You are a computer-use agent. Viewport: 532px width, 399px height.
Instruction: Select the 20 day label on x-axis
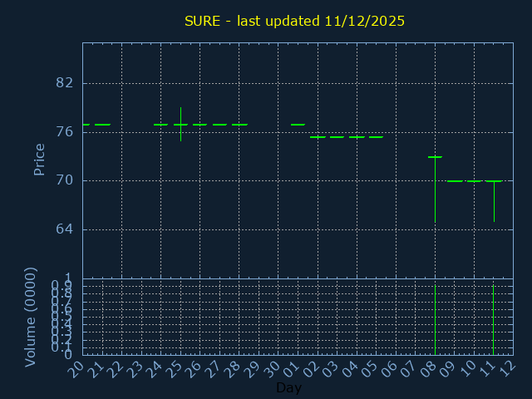[76, 367]
